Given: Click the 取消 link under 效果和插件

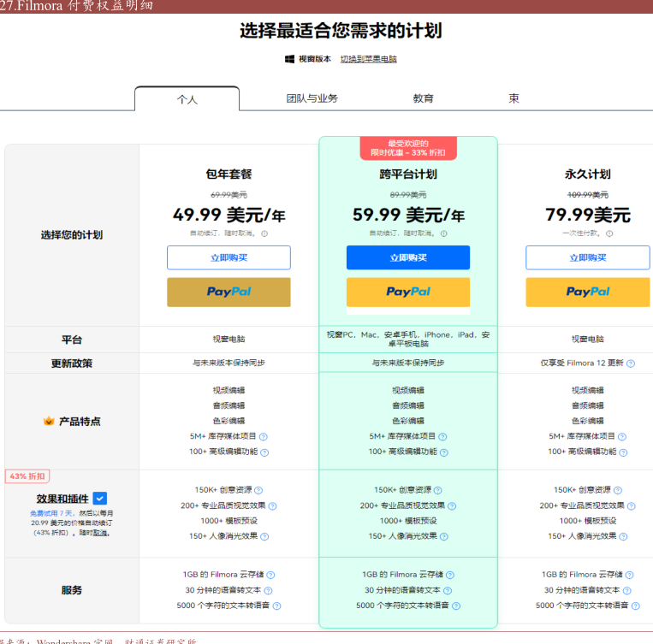Looking at the screenshot, I should pos(100,532).
